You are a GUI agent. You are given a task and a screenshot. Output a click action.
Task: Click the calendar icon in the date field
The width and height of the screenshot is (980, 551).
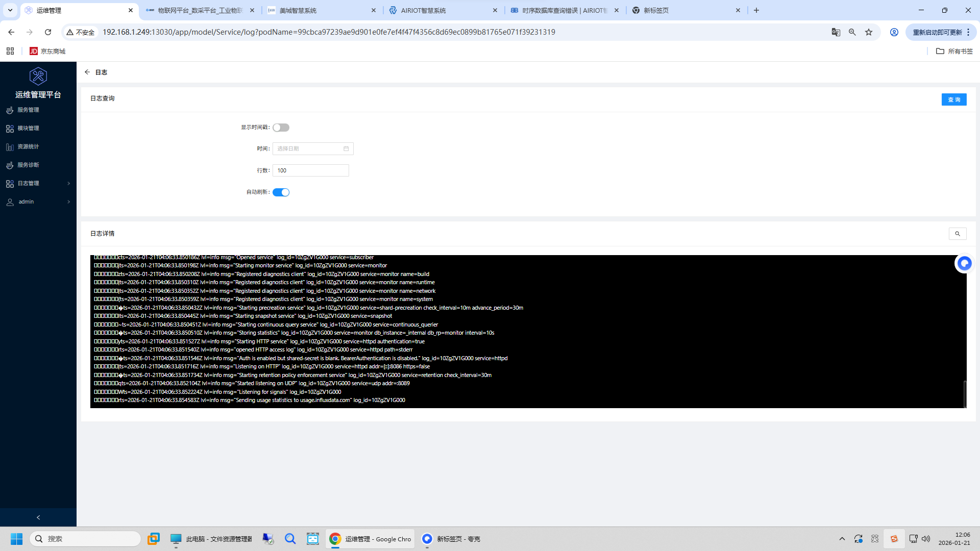click(x=346, y=148)
